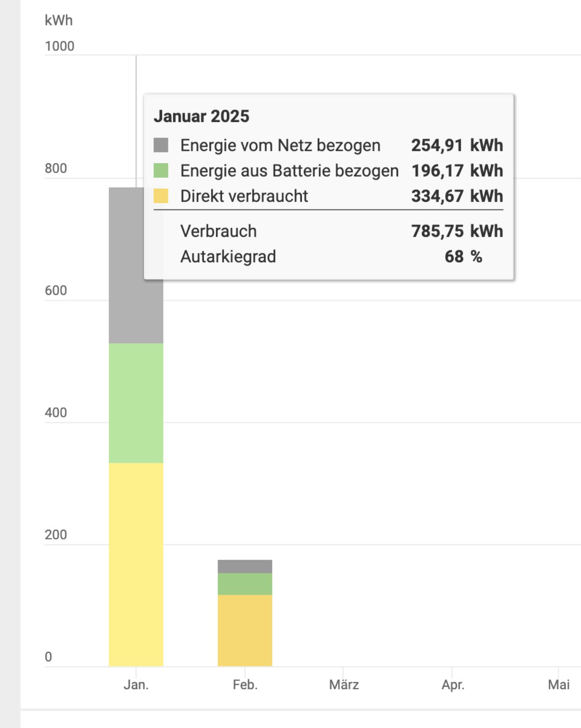Click the green swatch for Energie aus Batterie
Image resolution: width=581 pixels, height=728 pixels.
[x=161, y=171]
